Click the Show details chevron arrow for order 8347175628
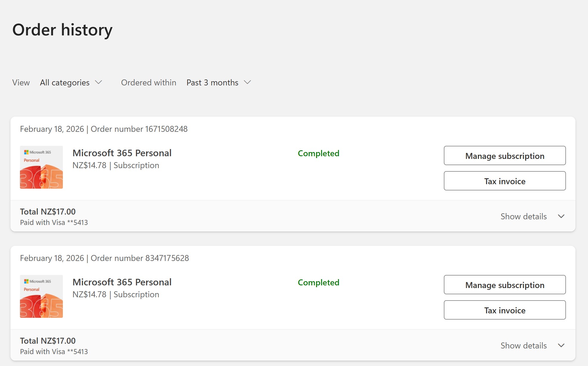 pyautogui.click(x=561, y=345)
